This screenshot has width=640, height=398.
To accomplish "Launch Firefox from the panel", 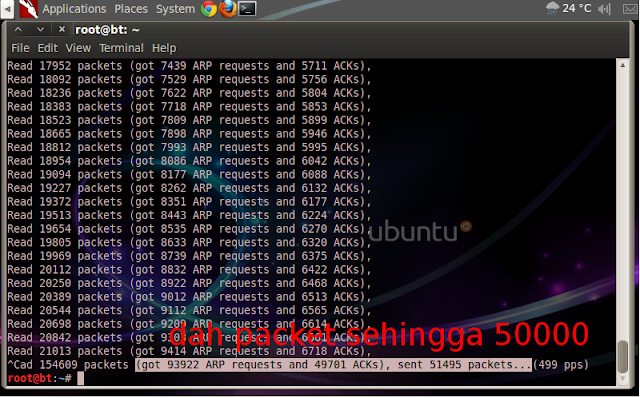I will [228, 9].
